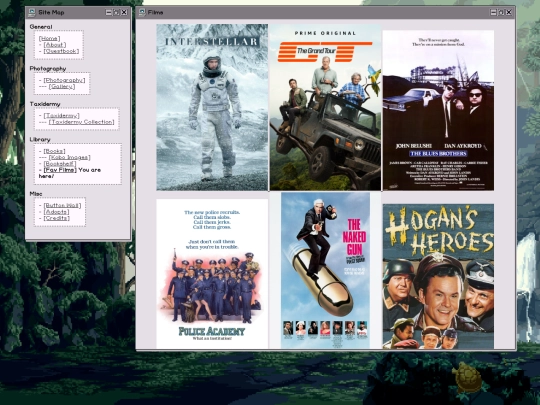Close the Films window

[509, 12]
